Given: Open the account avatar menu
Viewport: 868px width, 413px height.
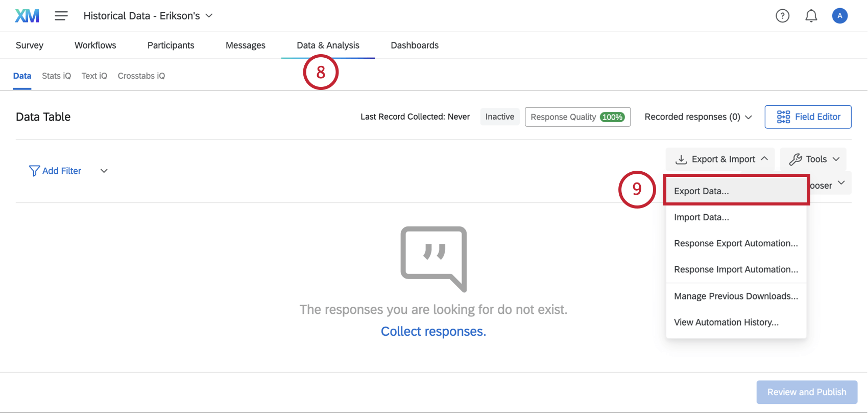Looking at the screenshot, I should (x=839, y=16).
